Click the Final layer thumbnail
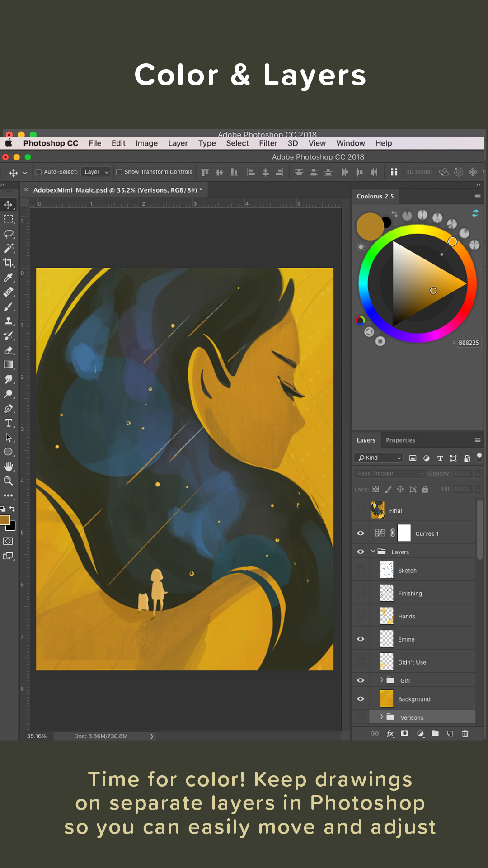Image resolution: width=488 pixels, height=868 pixels. pos(378,510)
